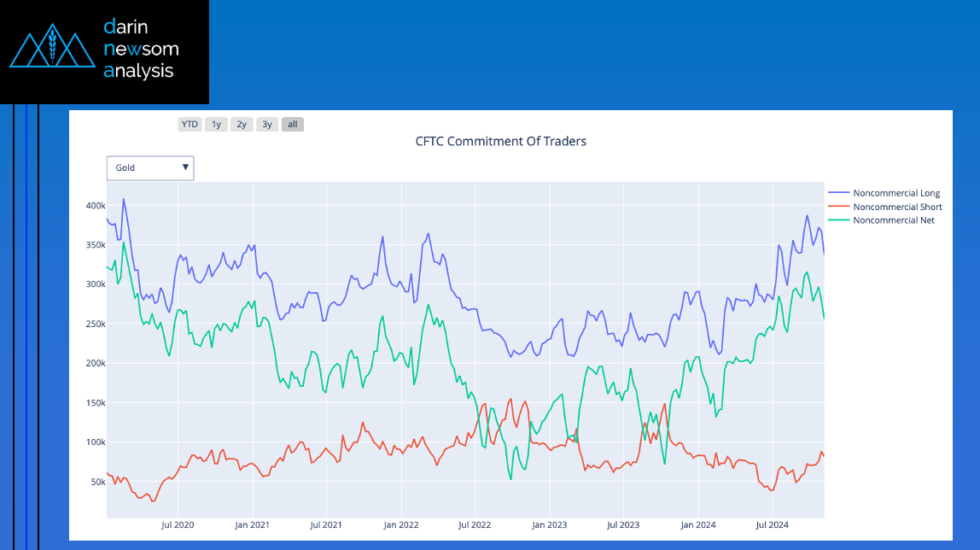The width and height of the screenshot is (980, 550).
Task: Click the 'CFTC Commitment Of Traders' chart title
Action: (501, 142)
